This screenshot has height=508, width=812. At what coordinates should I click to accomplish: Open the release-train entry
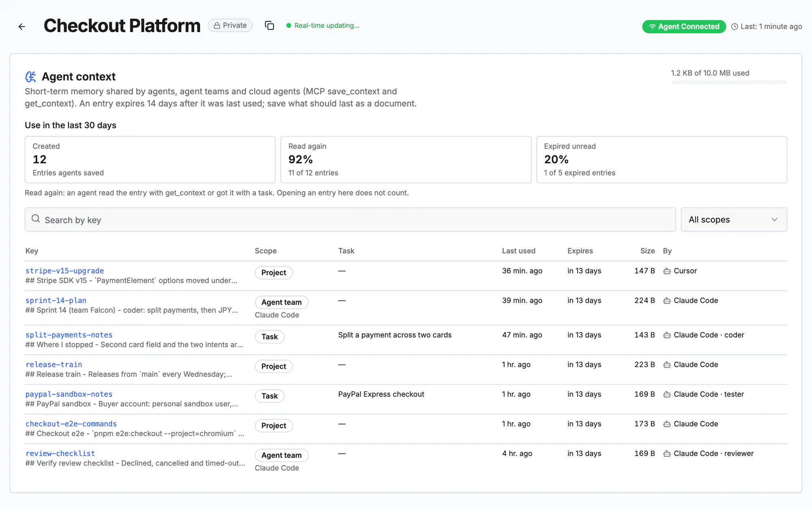pos(54,365)
